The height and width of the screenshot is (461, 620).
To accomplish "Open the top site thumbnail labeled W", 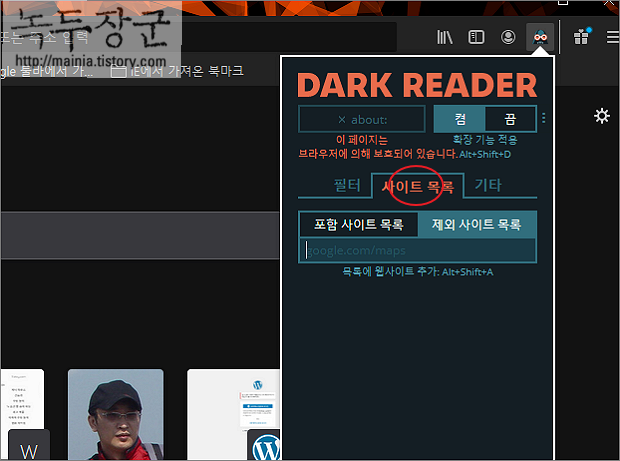I will 23,414.
